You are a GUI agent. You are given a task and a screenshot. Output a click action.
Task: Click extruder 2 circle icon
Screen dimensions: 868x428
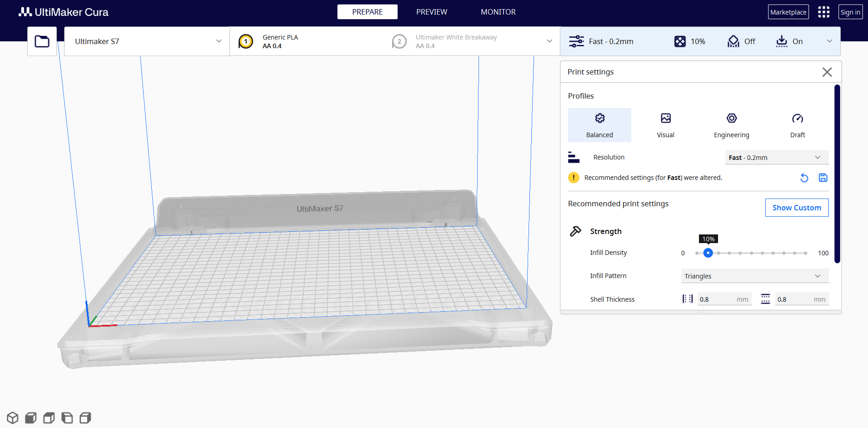coord(399,42)
